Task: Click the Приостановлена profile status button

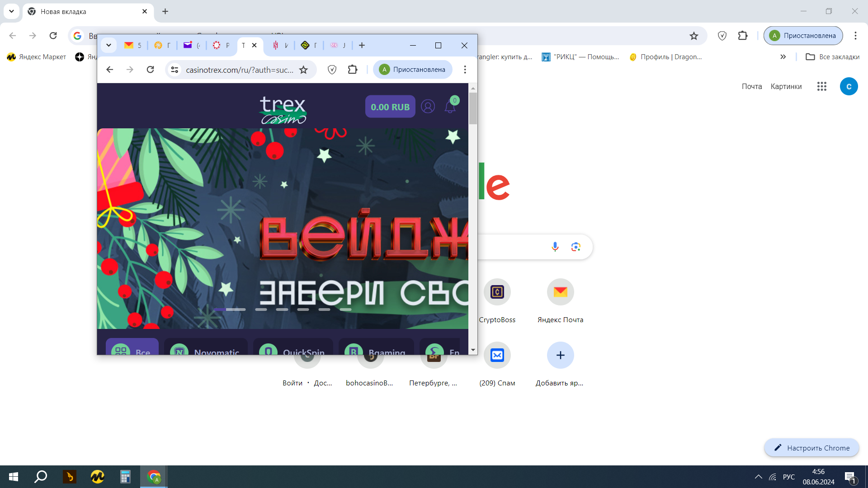Action: pos(412,69)
